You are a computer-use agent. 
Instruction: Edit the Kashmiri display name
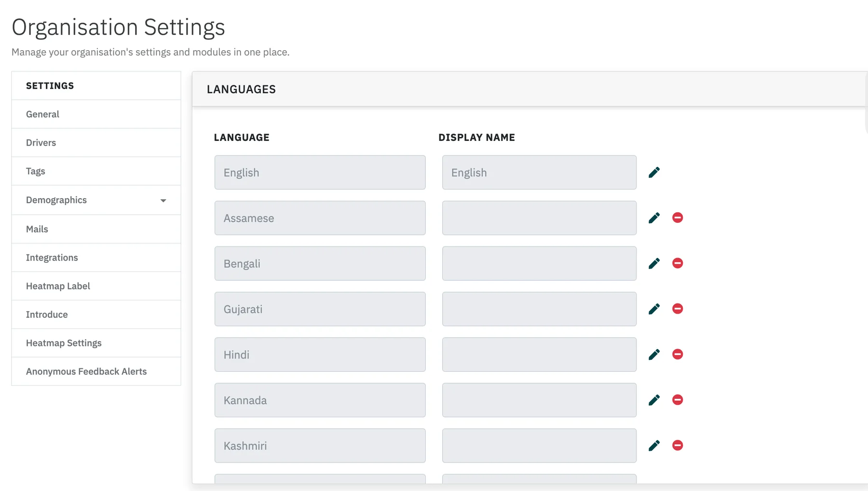coord(654,445)
